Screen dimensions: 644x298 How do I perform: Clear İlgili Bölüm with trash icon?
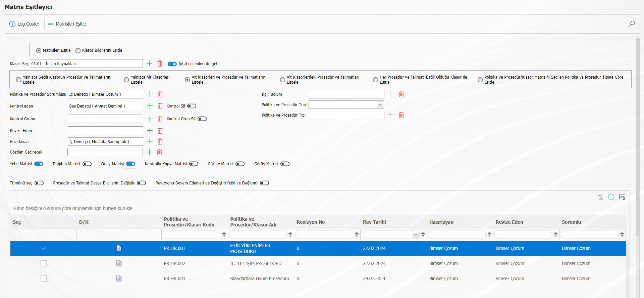[x=401, y=94]
